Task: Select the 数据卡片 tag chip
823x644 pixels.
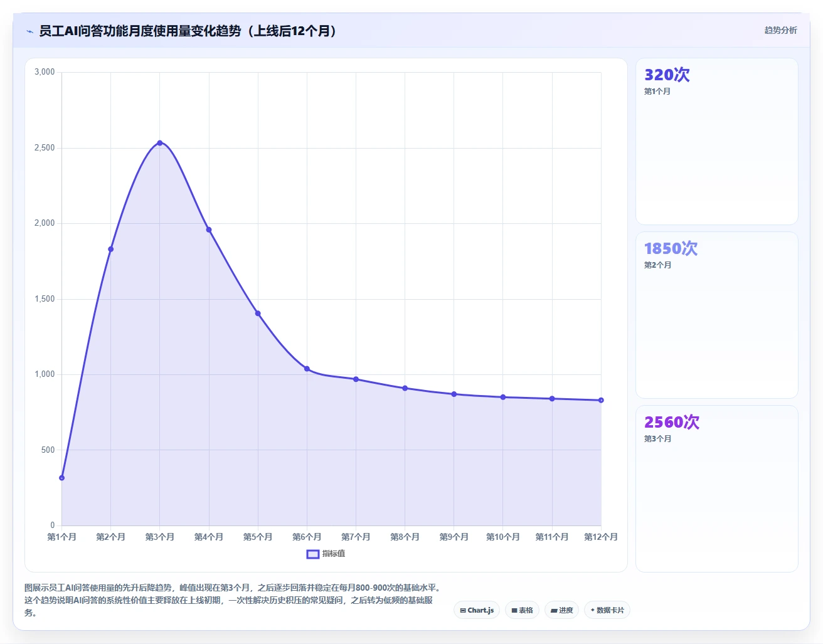Action: (607, 610)
